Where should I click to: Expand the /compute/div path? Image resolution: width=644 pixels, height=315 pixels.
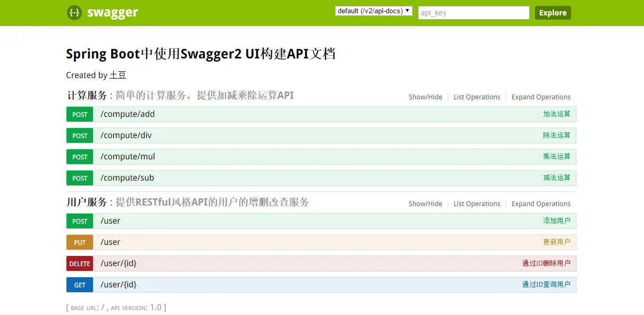(126, 135)
